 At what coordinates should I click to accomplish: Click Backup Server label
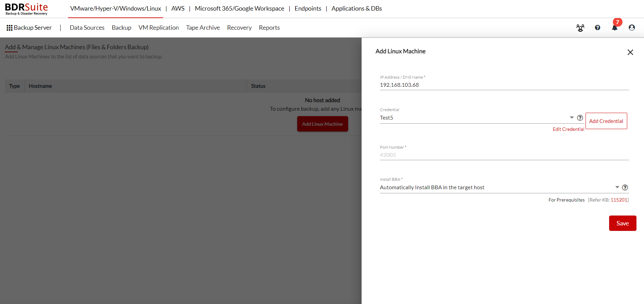(x=33, y=28)
